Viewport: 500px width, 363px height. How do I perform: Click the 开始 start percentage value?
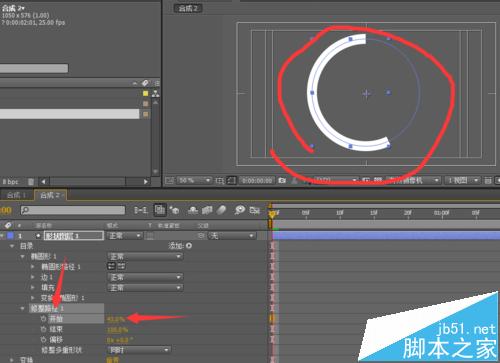[x=116, y=319]
